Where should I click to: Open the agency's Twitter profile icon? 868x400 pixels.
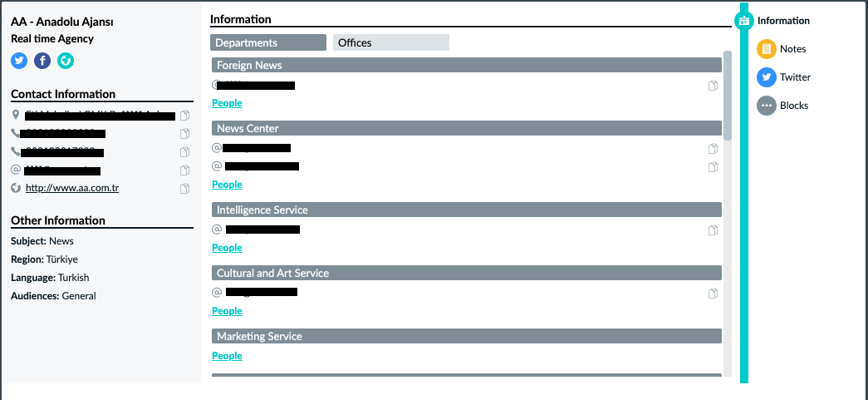pos(19,61)
